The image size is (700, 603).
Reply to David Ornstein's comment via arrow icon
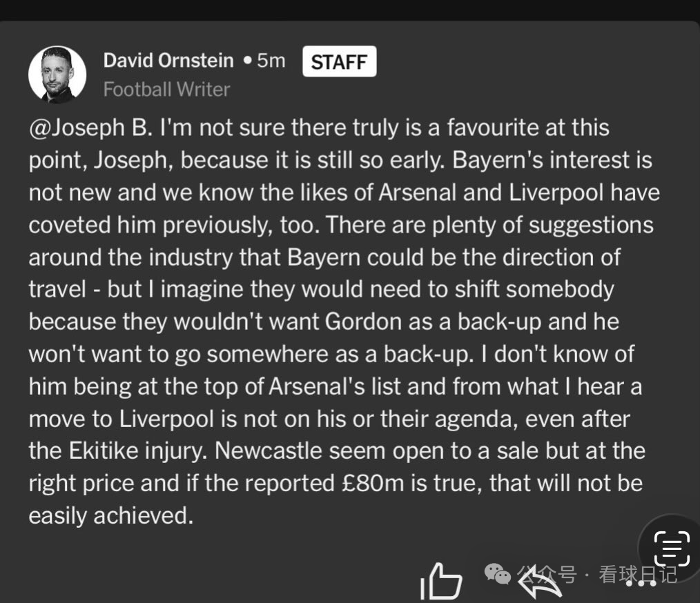[x=539, y=583]
